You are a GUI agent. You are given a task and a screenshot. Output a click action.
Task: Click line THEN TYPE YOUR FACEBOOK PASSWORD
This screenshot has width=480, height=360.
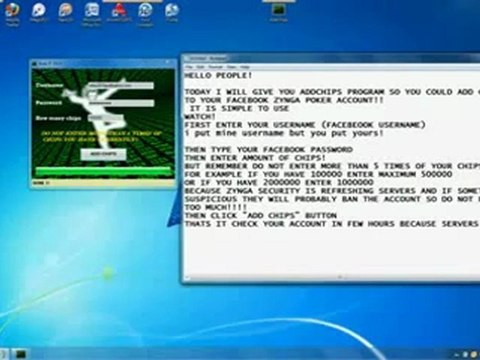click(269, 149)
